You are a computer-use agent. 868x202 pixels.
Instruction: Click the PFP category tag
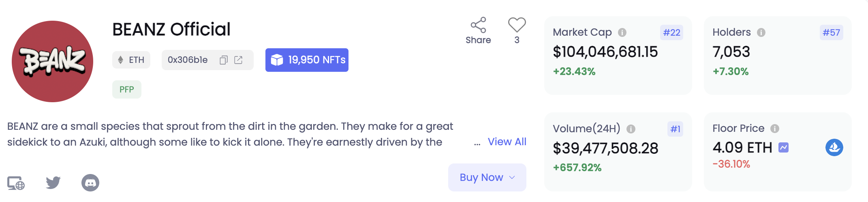(127, 89)
